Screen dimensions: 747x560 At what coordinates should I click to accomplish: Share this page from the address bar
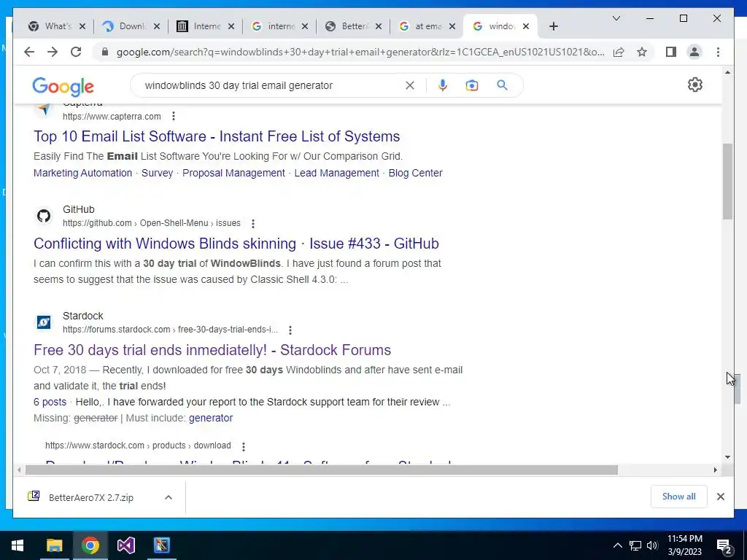pos(619,52)
